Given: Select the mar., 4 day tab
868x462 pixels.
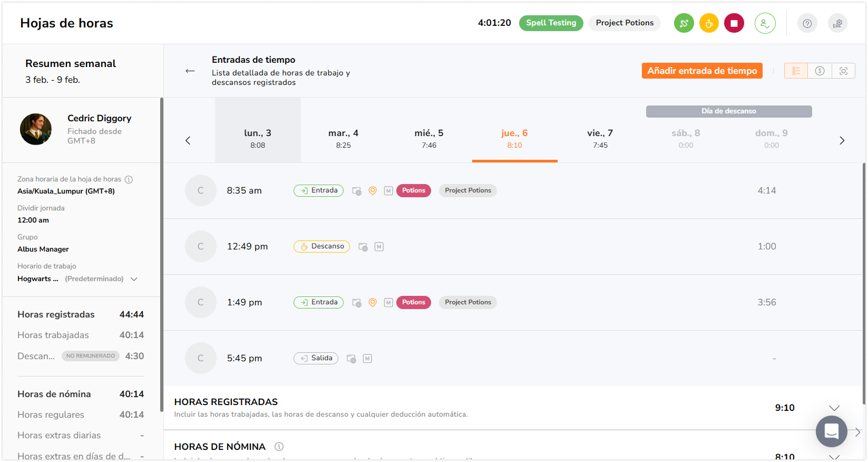Looking at the screenshot, I should 343,139.
